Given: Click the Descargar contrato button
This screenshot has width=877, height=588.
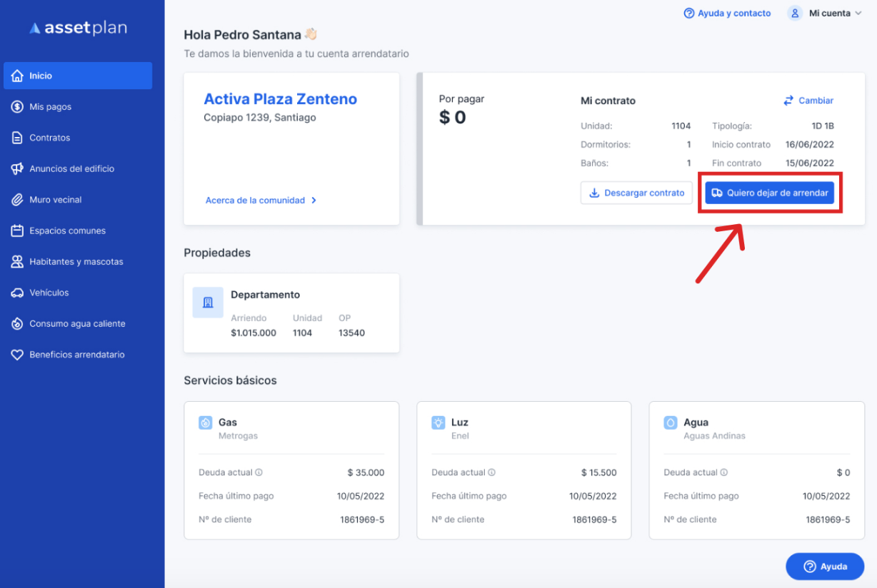Looking at the screenshot, I should (x=637, y=193).
